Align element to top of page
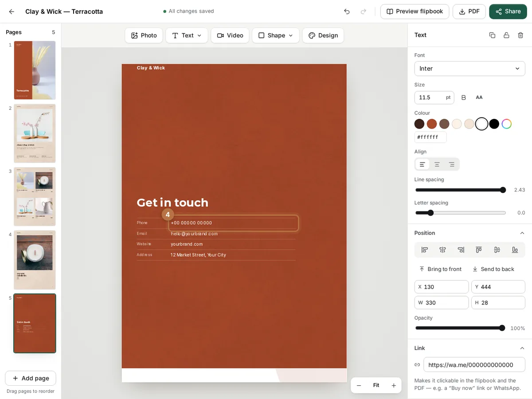The height and width of the screenshot is (399, 532). point(479,250)
